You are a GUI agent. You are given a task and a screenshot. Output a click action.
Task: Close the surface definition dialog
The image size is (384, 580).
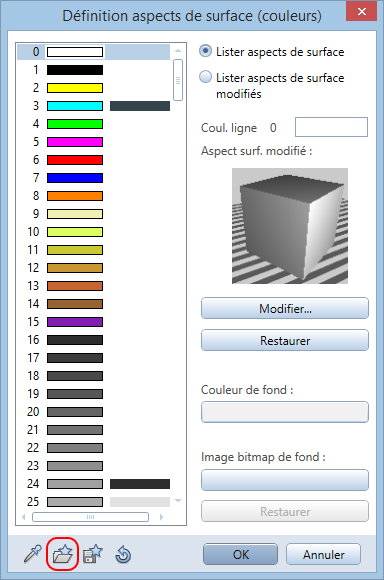click(362, 11)
